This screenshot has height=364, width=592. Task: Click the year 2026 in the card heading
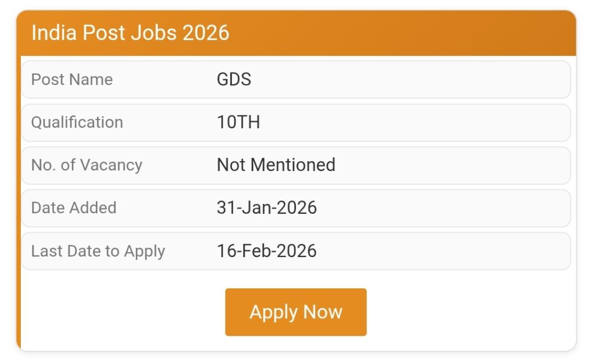206,32
